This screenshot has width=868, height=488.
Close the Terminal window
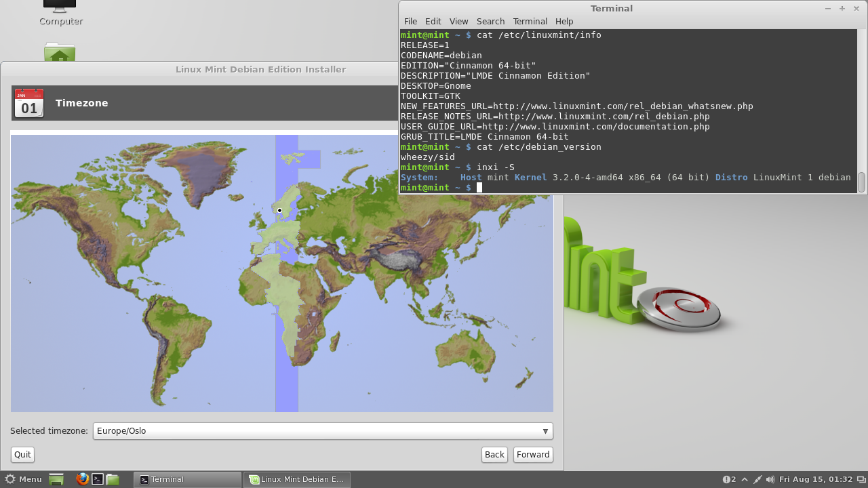tap(855, 8)
